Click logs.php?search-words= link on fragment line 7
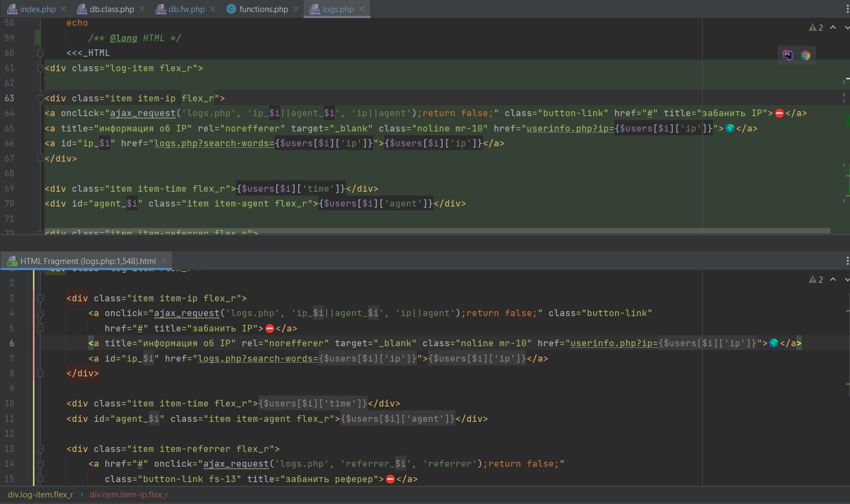The width and height of the screenshot is (850, 504). tap(258, 359)
